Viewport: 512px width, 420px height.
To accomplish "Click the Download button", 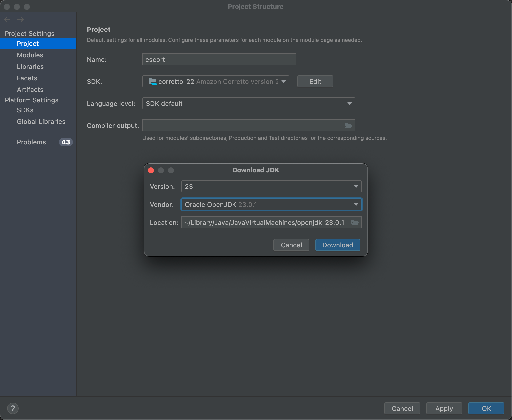I will click(x=337, y=245).
